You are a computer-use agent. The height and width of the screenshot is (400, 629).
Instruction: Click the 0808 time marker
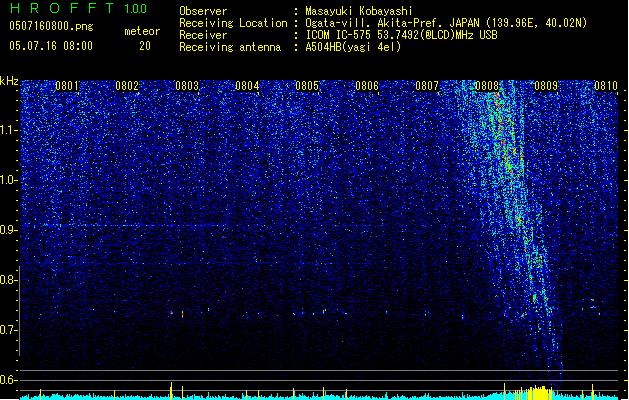[487, 86]
